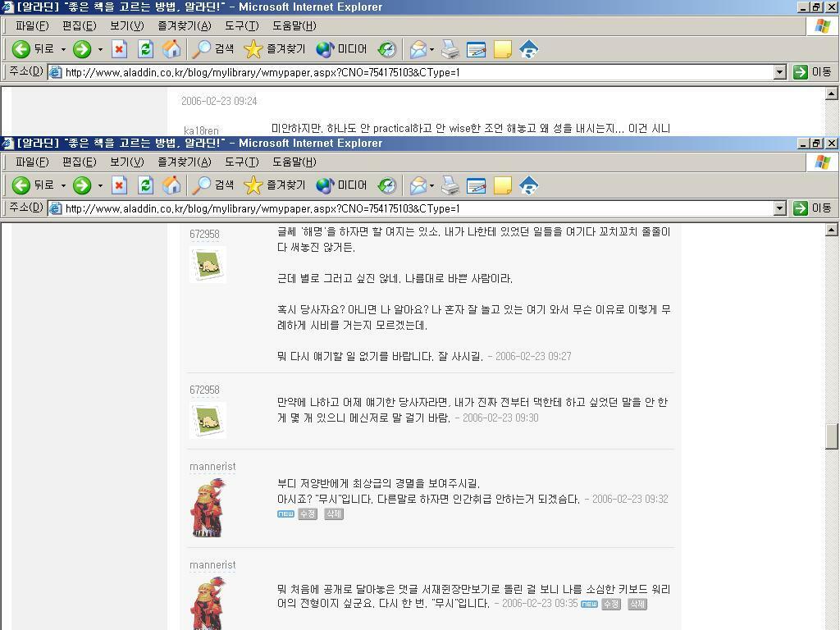840x630 pixels.
Task: Go Home using the front window's house icon
Action: point(171,185)
